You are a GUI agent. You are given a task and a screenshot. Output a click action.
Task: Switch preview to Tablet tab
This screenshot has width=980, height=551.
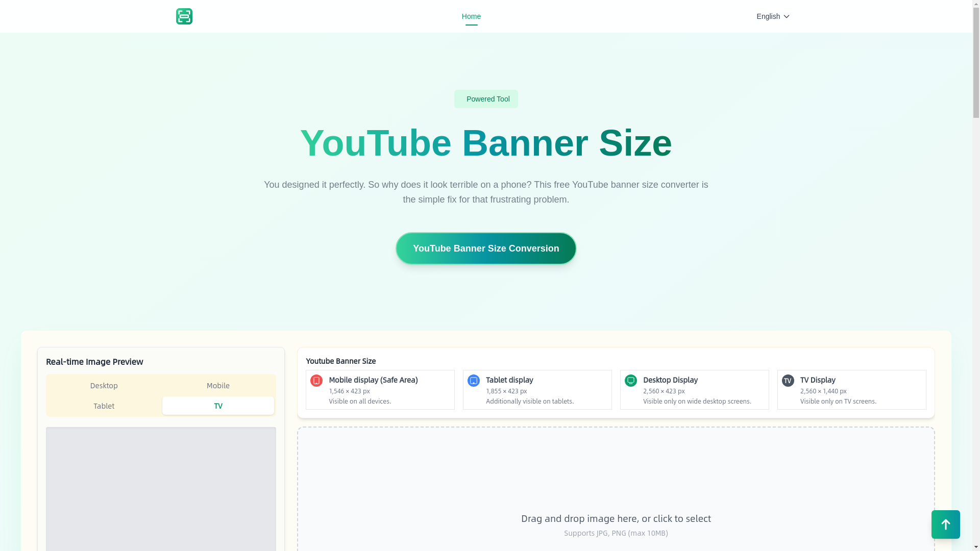coord(104,406)
